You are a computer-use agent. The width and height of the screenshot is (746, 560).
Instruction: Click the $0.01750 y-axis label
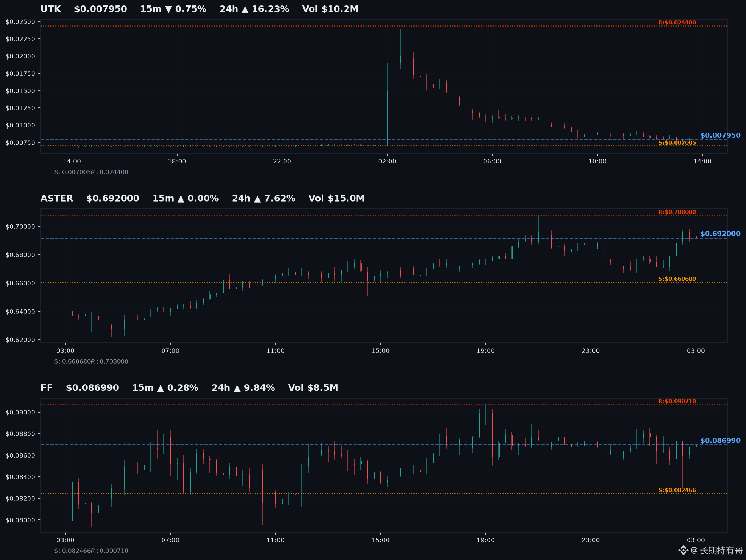pyautogui.click(x=20, y=74)
